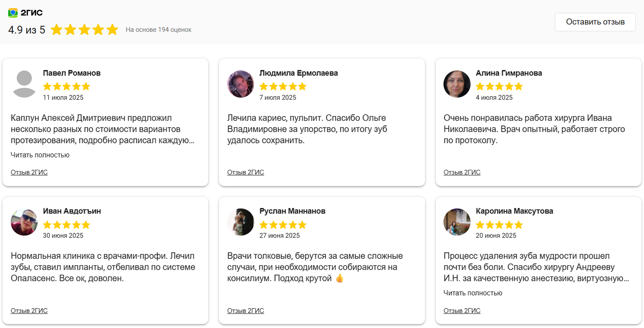Open Людмила Ермолаева's profile photo
The width and height of the screenshot is (644, 328).
click(x=241, y=84)
